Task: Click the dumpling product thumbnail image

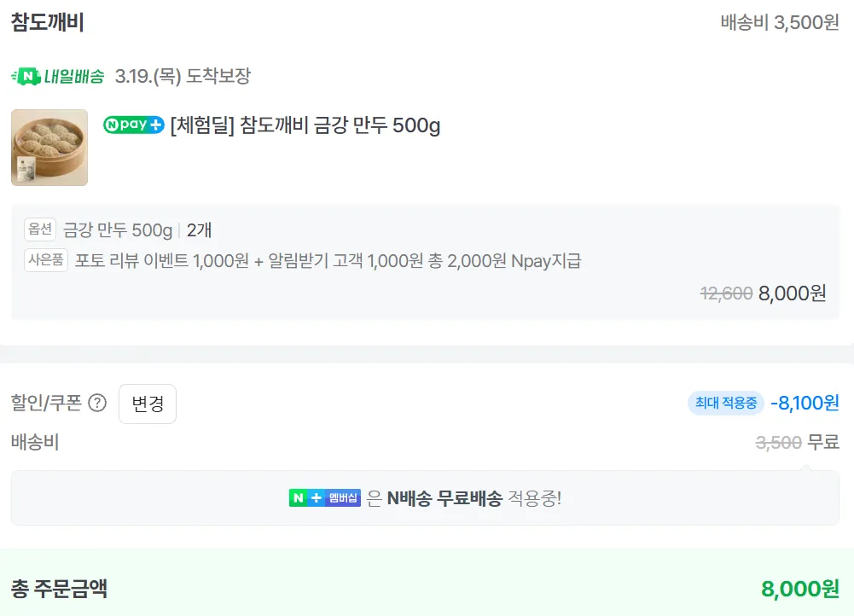Action: pyautogui.click(x=49, y=148)
